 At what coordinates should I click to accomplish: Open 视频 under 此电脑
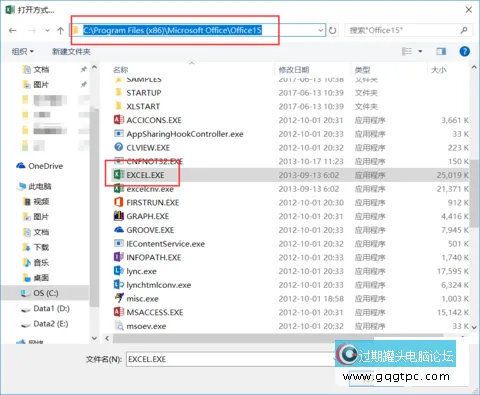[x=36, y=201]
